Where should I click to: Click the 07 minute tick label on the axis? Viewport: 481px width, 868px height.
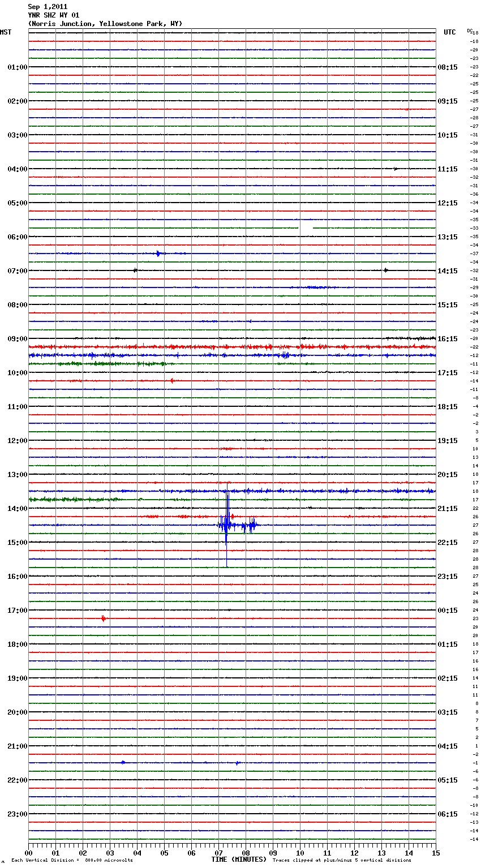point(218,853)
